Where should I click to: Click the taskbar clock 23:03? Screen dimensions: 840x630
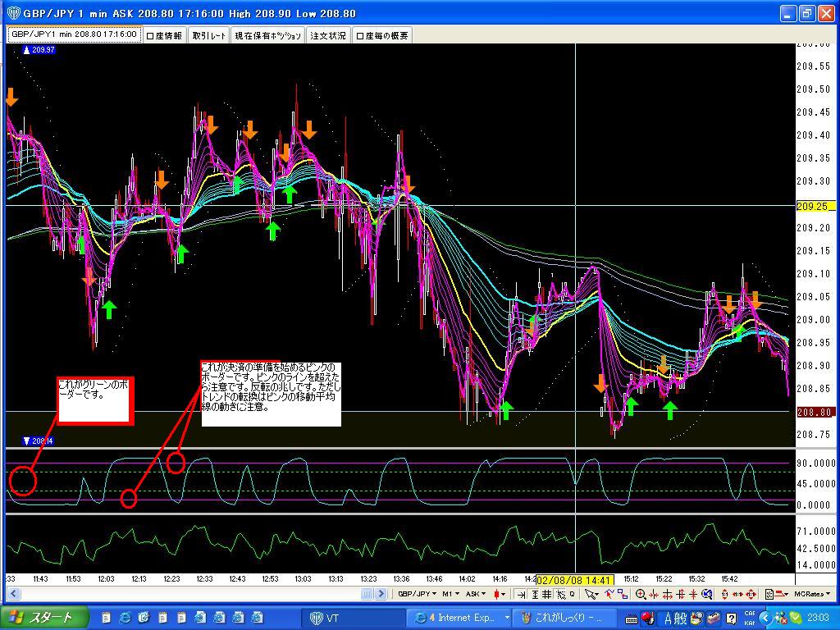click(818, 618)
